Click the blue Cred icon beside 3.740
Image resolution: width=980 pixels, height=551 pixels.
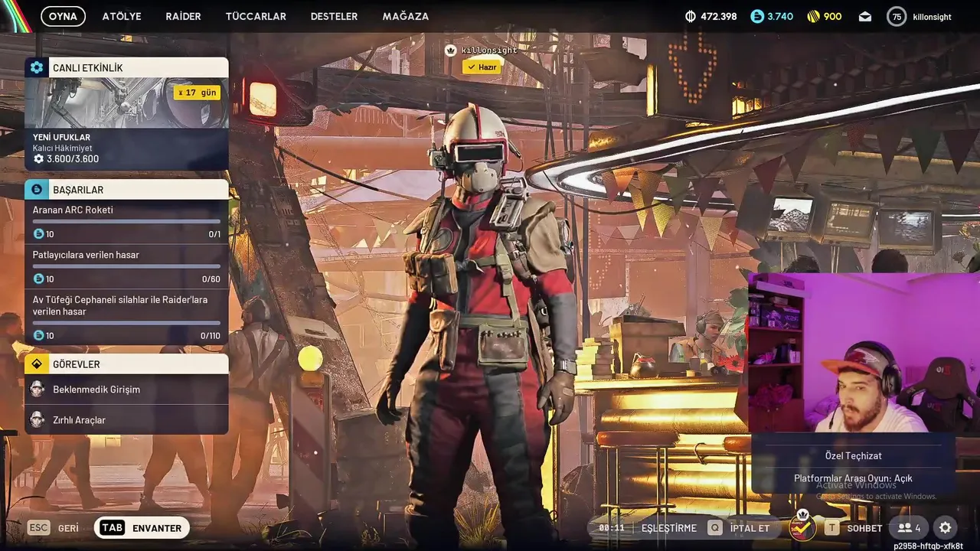coord(757,16)
